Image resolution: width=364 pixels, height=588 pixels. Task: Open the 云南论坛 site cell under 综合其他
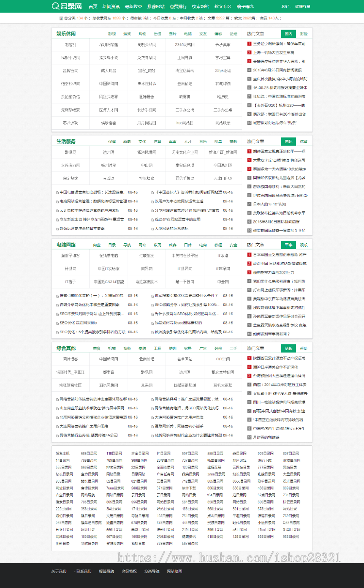click(x=147, y=359)
